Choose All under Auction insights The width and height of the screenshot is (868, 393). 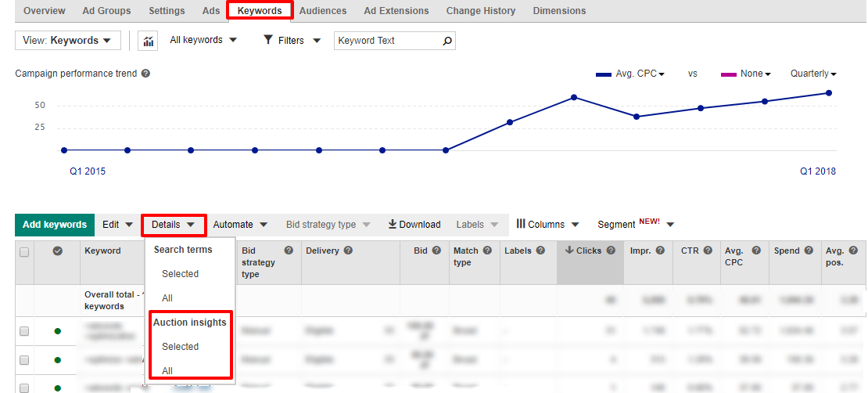click(x=167, y=371)
